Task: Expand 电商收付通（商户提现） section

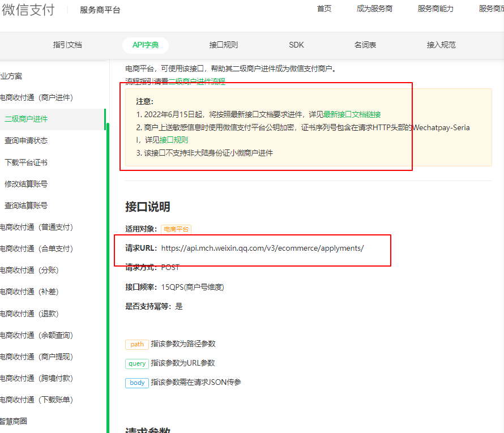Action: tap(36, 357)
